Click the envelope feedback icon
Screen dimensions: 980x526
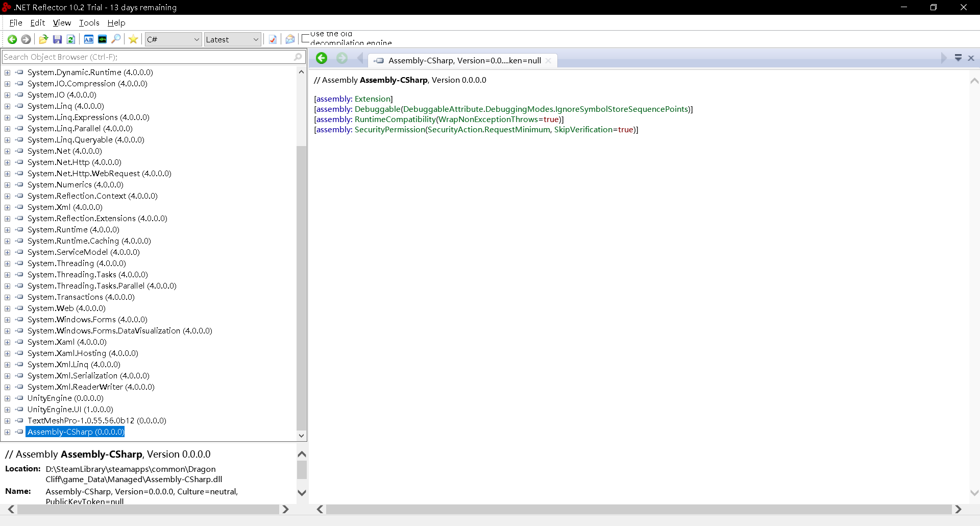(290, 39)
